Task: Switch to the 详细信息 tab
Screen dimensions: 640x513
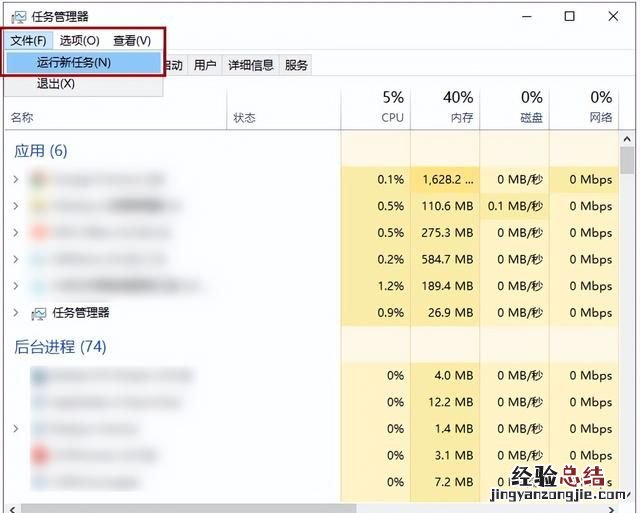Action: (250, 65)
